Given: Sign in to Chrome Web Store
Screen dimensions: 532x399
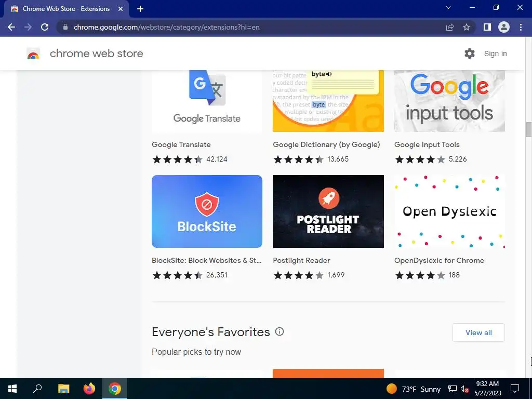Looking at the screenshot, I should [x=495, y=54].
